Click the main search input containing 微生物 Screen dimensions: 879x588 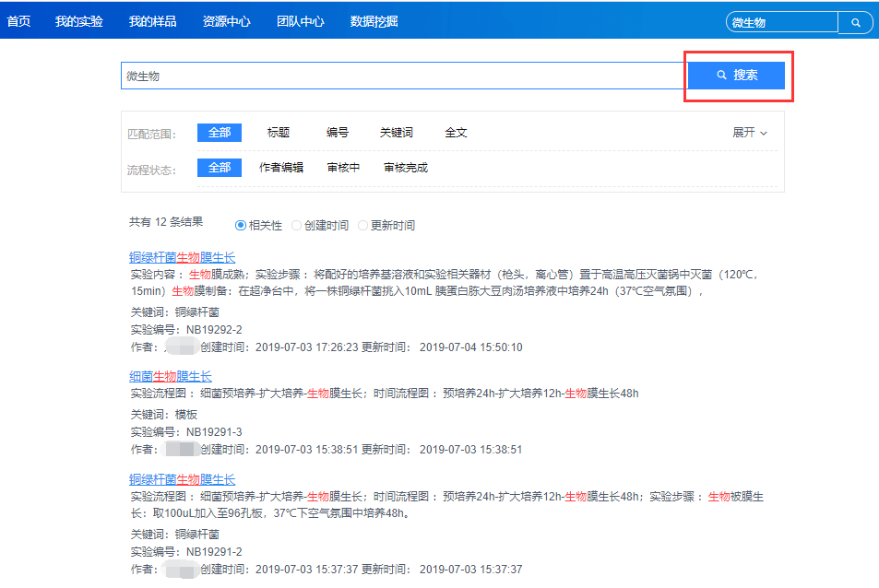point(404,76)
